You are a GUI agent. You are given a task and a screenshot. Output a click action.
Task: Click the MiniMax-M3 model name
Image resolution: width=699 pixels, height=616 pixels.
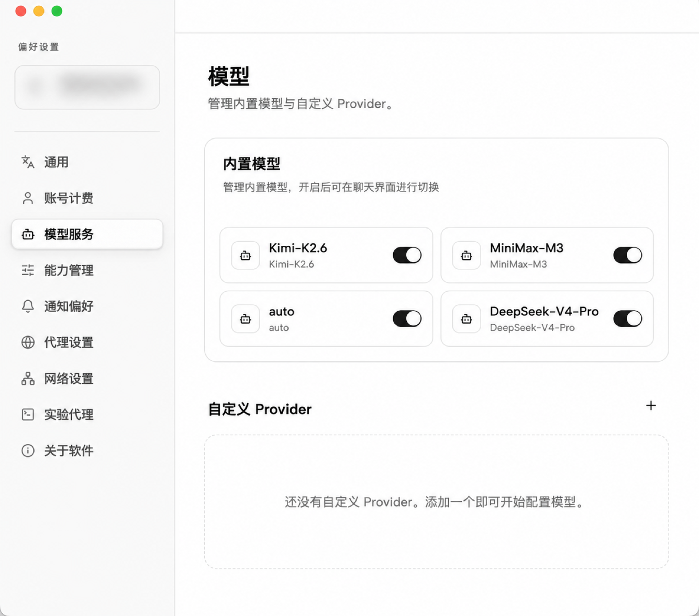click(526, 248)
